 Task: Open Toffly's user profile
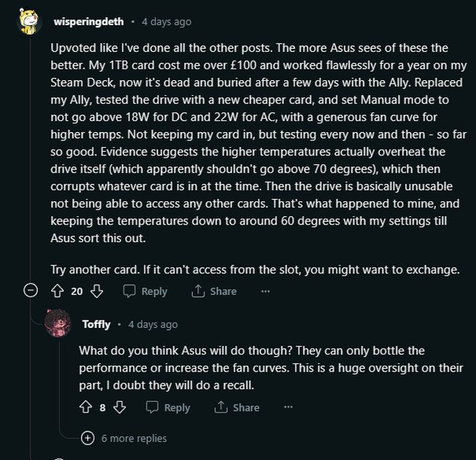tap(96, 324)
